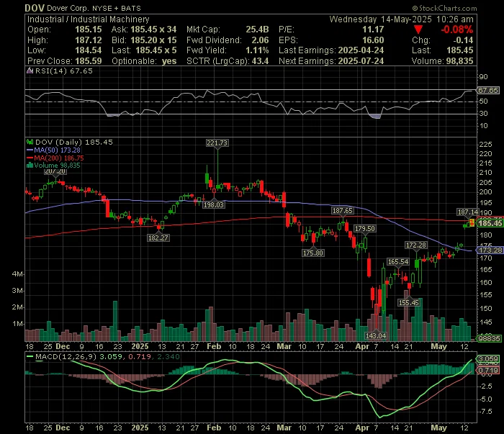The height and width of the screenshot is (434, 504).
Task: Click the Prev Close value 185.59
Action: click(x=89, y=61)
